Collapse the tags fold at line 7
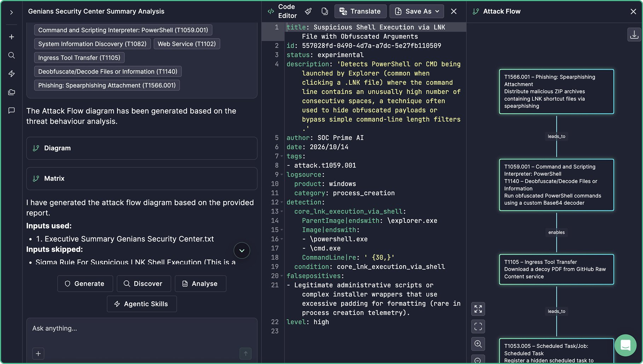Viewport: 643px width, 364px height. pos(282,156)
